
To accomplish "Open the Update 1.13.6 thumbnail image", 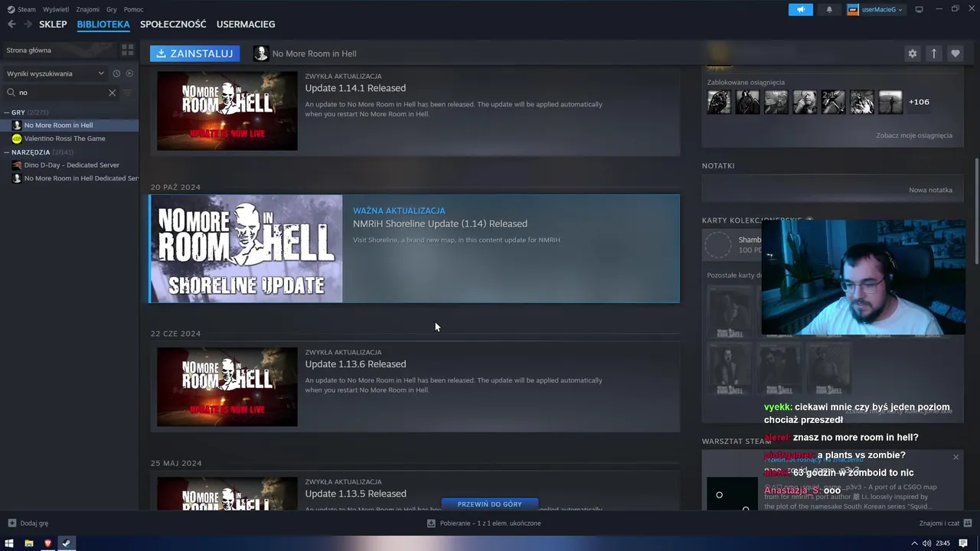I will click(227, 387).
